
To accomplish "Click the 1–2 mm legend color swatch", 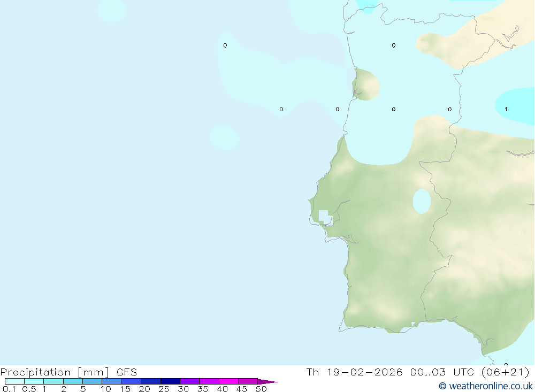I will click(53, 381).
